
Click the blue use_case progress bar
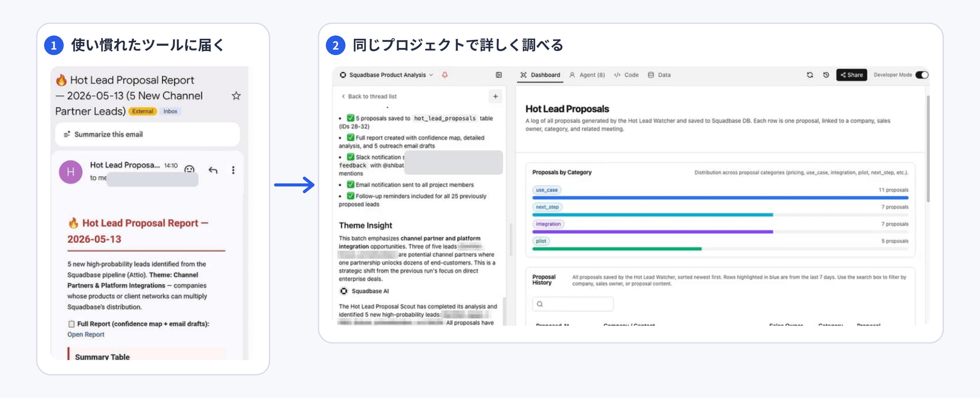coord(720,198)
